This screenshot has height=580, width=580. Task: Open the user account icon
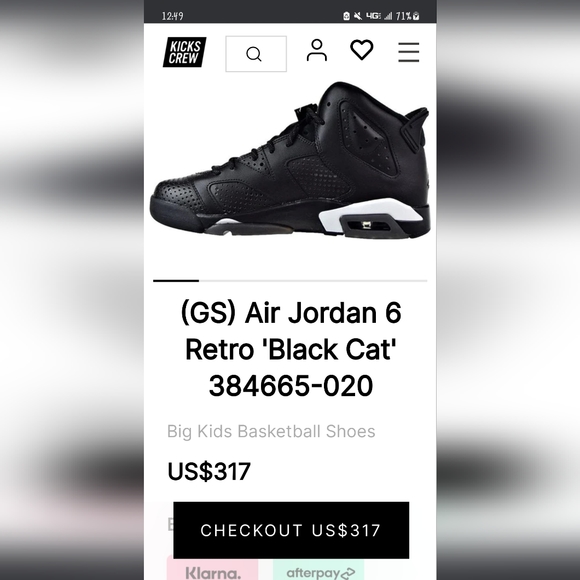[317, 50]
